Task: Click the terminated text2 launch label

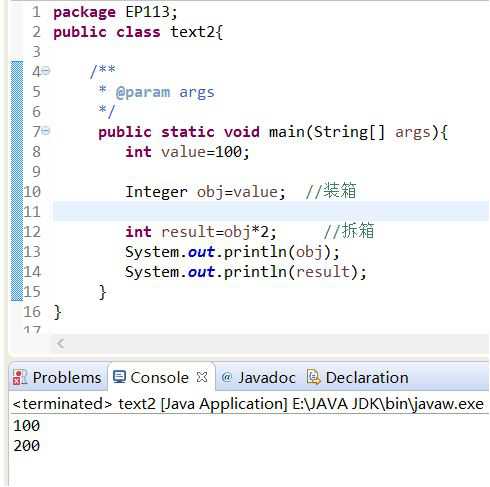Action: click(248, 404)
